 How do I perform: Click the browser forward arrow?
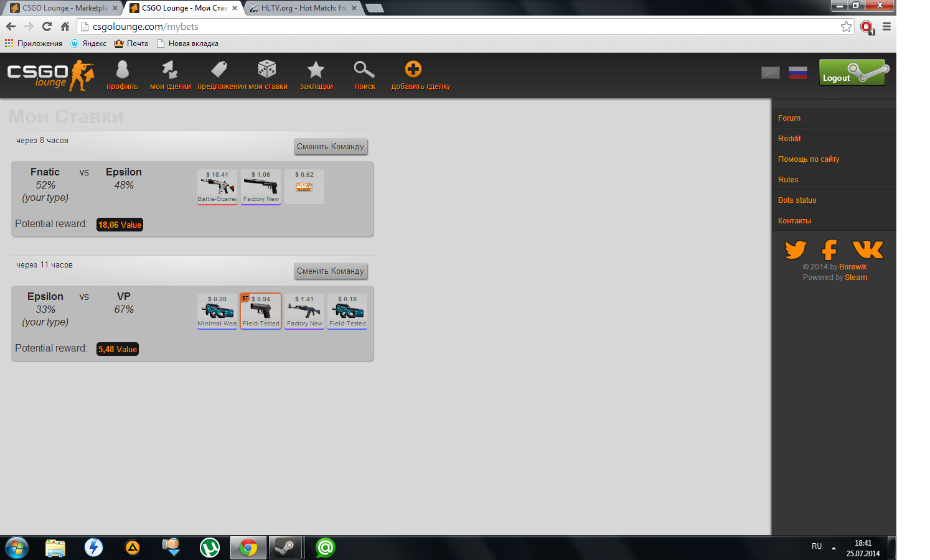click(x=29, y=26)
